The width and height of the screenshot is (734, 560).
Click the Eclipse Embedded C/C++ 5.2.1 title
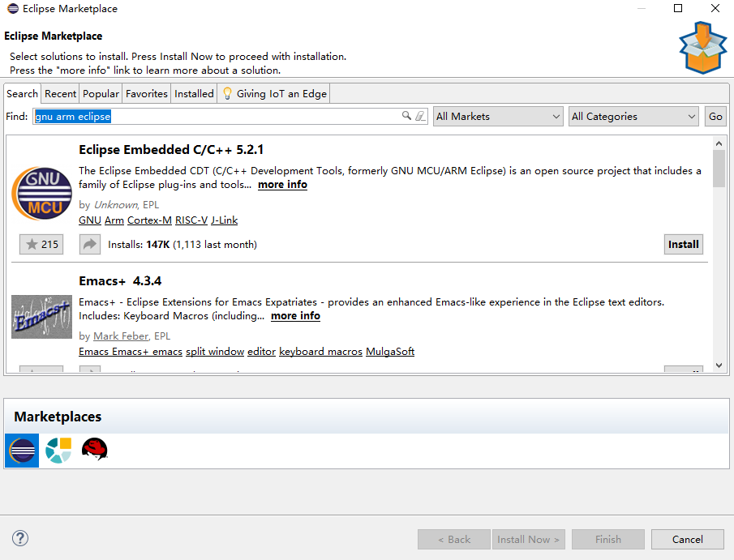coord(171,150)
